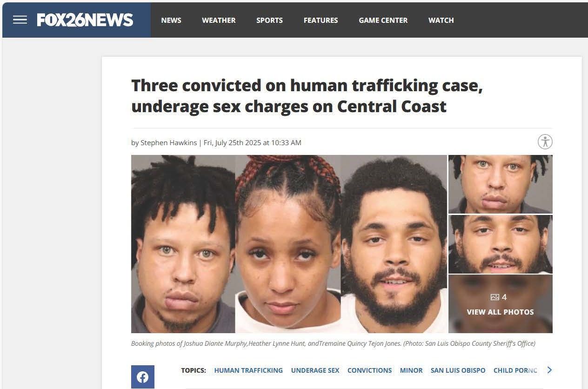Open the GAME CENTER section

coord(383,20)
